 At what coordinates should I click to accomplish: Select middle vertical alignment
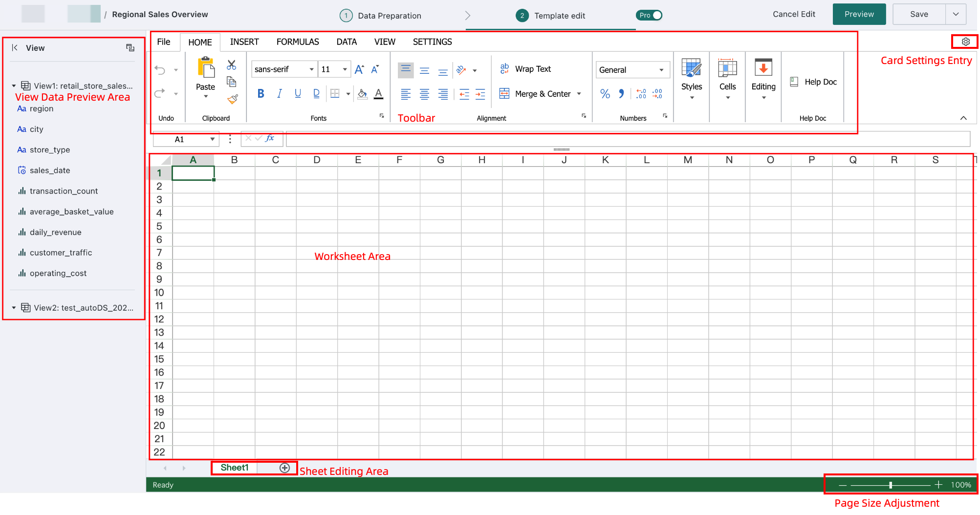point(424,70)
